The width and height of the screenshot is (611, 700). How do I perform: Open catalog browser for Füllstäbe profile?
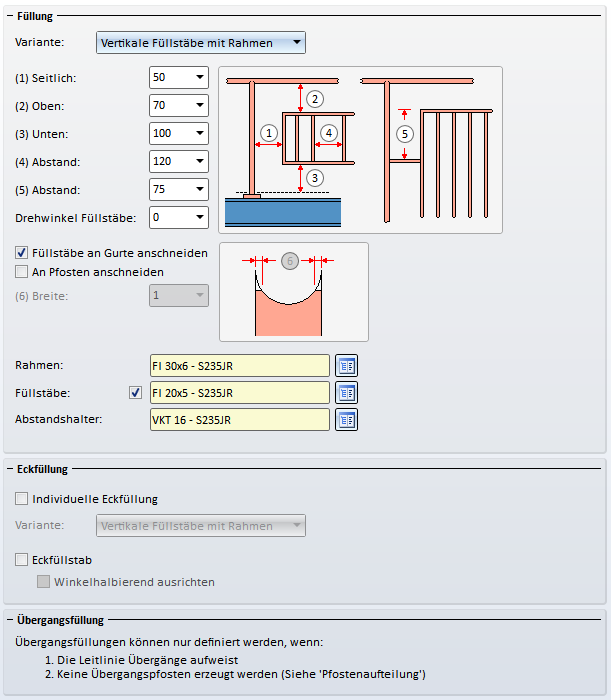346,393
